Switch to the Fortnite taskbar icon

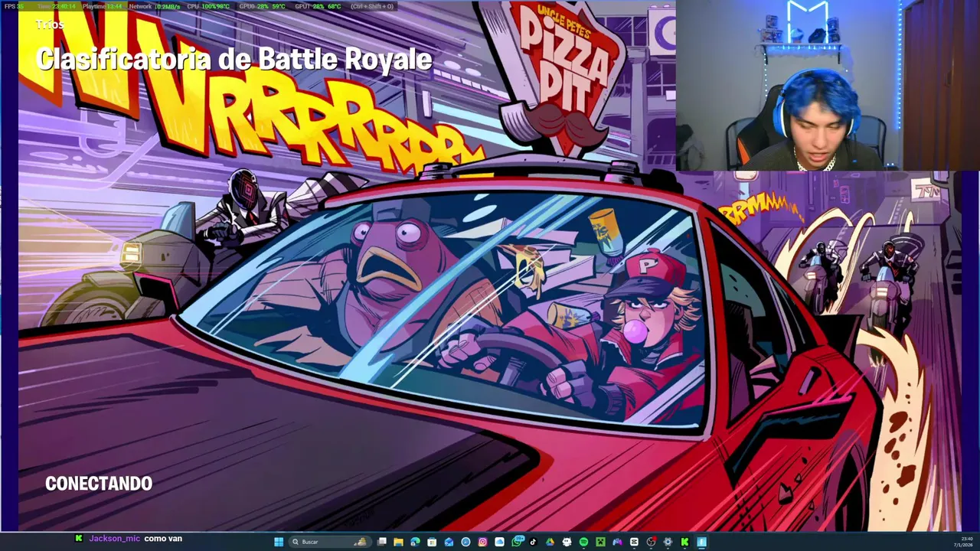701,542
